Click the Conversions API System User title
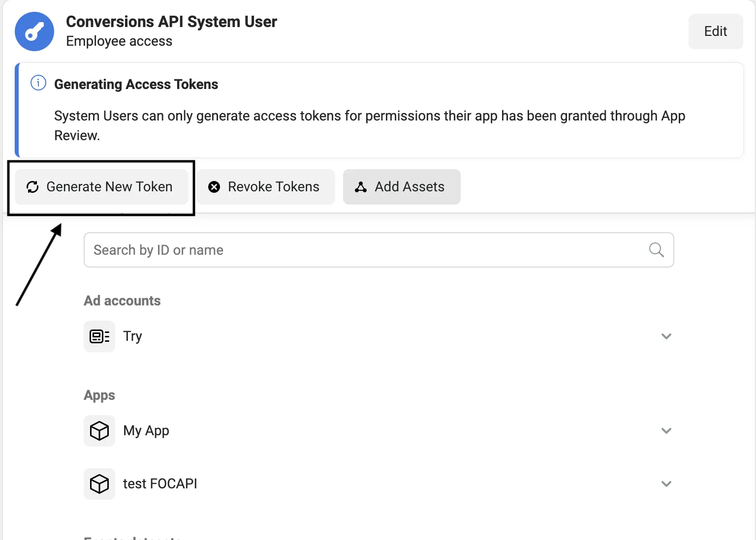This screenshot has height=540, width=756. [x=171, y=22]
